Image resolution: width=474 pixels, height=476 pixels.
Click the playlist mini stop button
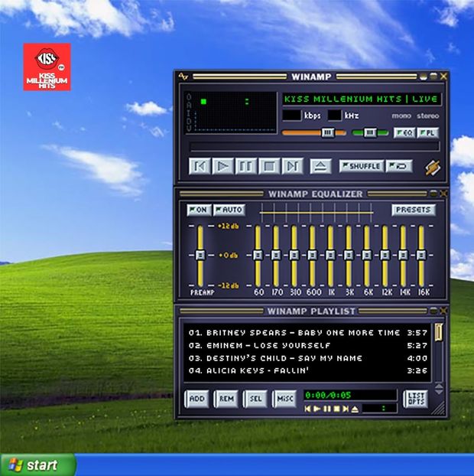[336, 409]
